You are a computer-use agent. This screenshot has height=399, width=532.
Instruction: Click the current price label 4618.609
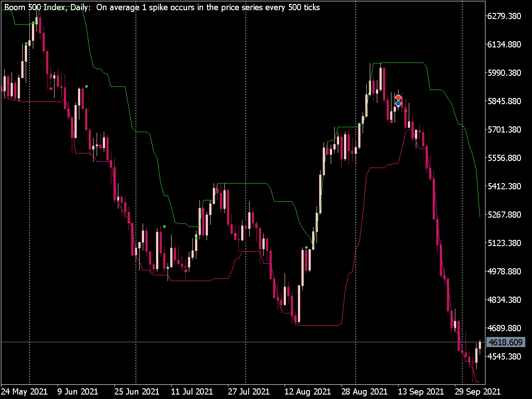click(507, 342)
